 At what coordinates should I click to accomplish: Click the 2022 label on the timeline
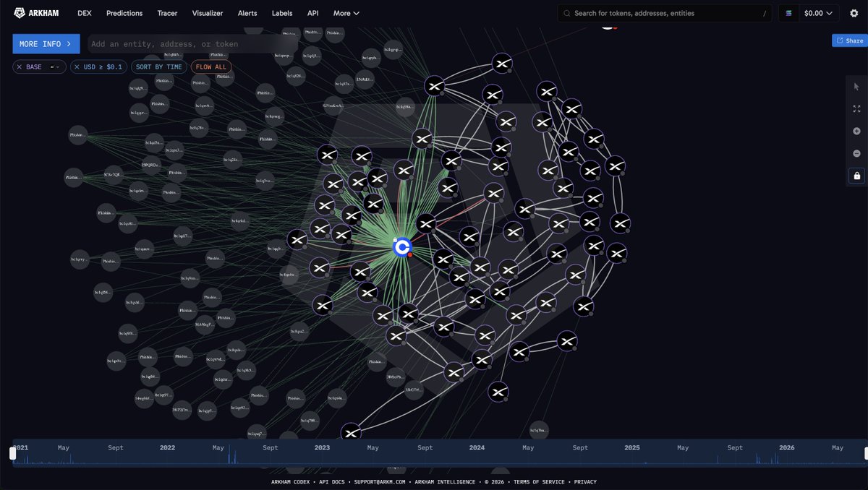tap(167, 448)
